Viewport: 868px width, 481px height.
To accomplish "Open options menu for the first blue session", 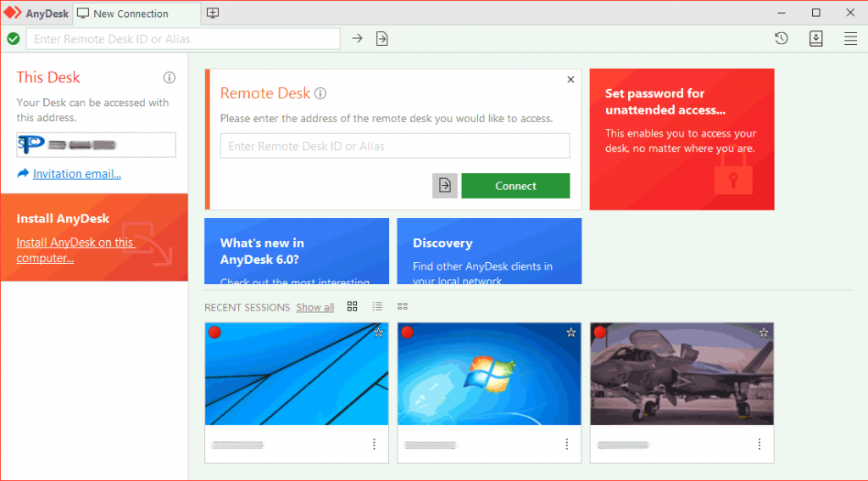I will point(374,445).
